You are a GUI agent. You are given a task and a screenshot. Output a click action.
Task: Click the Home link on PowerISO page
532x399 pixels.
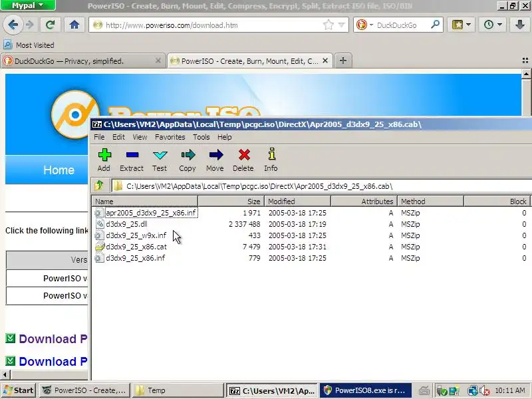(x=59, y=170)
